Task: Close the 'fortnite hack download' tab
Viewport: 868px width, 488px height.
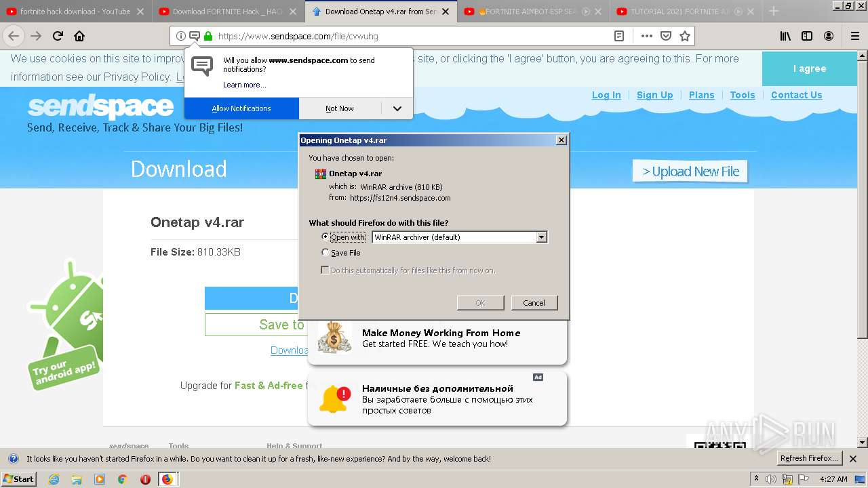Action: click(x=140, y=12)
